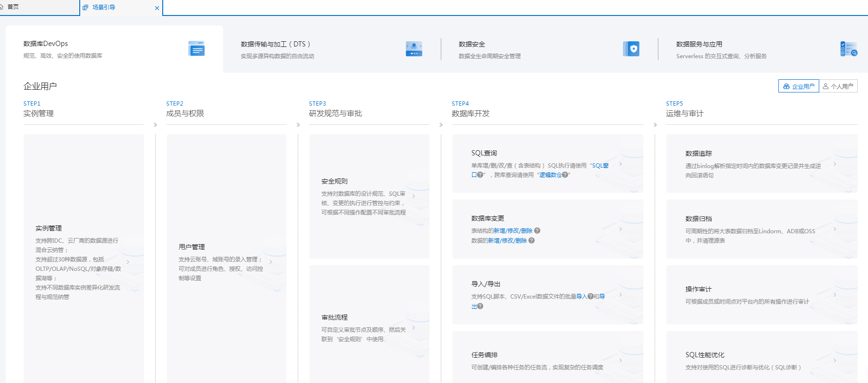Click the 场景引导 tab icon
868x383 pixels.
[x=85, y=8]
